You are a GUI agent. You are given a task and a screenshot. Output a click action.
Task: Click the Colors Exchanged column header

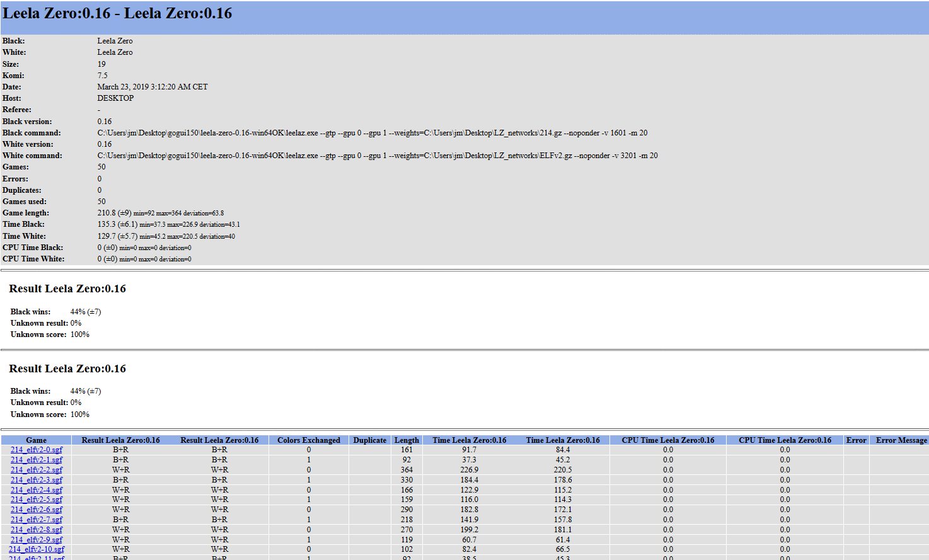[x=309, y=440]
